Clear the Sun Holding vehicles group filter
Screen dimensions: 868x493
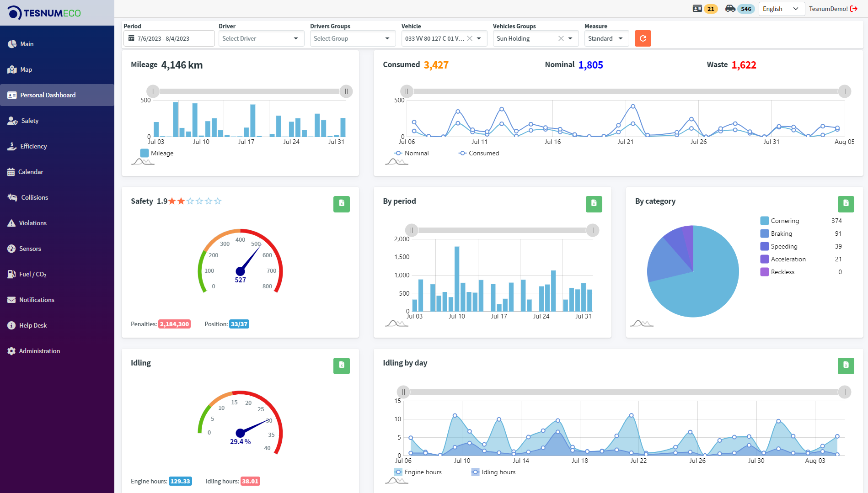pyautogui.click(x=560, y=38)
